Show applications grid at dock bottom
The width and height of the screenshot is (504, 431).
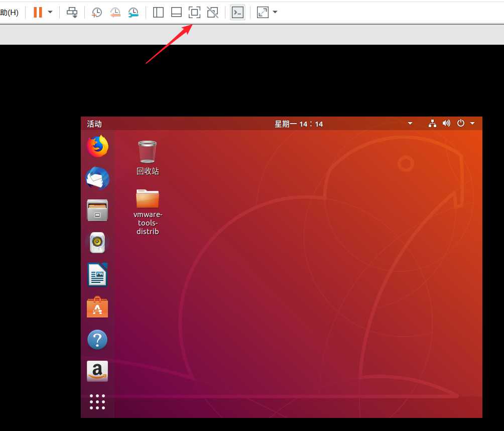[97, 402]
